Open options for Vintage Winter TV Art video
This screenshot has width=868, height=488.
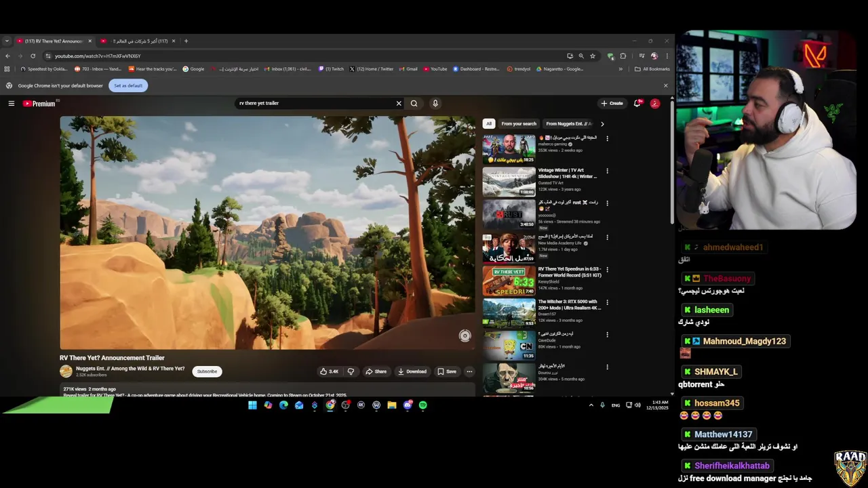(x=607, y=171)
